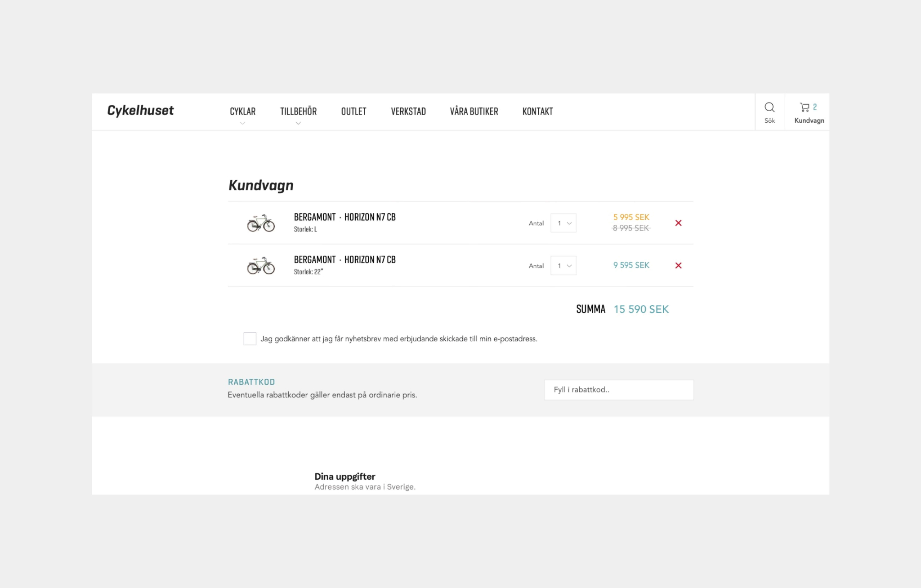This screenshot has width=921, height=588.
Task: Open thumbnail of the Storlek L bike
Action: point(261,223)
